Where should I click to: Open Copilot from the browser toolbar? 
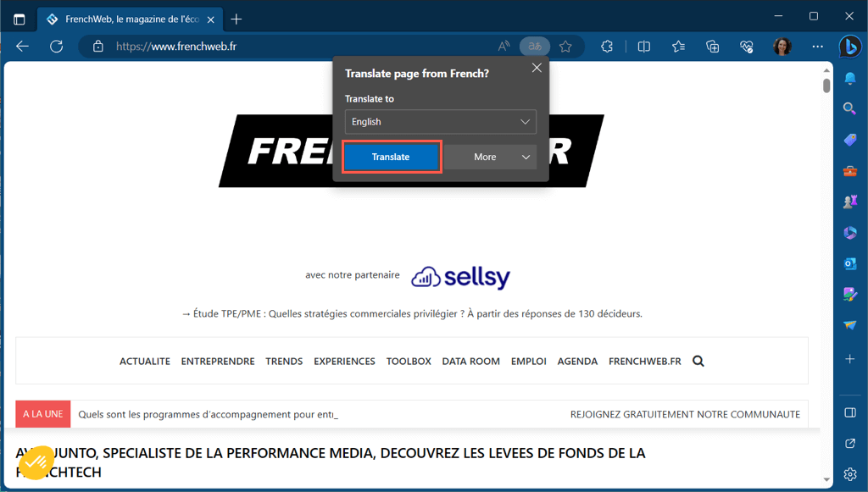click(850, 47)
